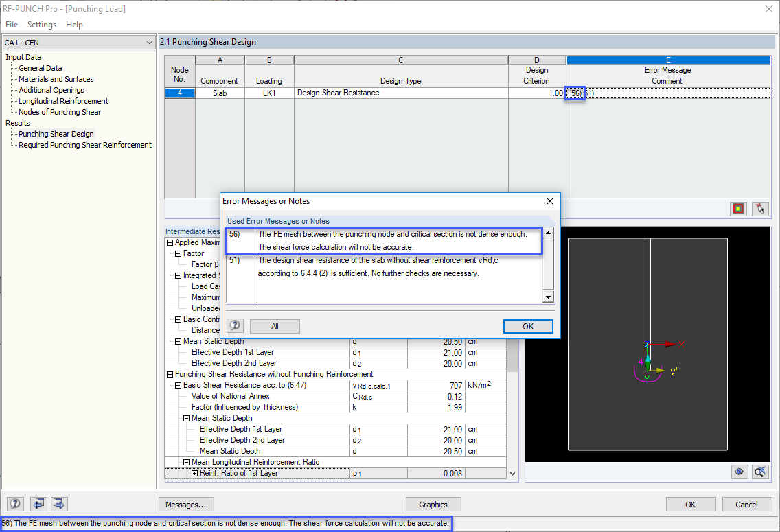Select message 56) row in dialog
The image size is (780, 532).
point(384,241)
